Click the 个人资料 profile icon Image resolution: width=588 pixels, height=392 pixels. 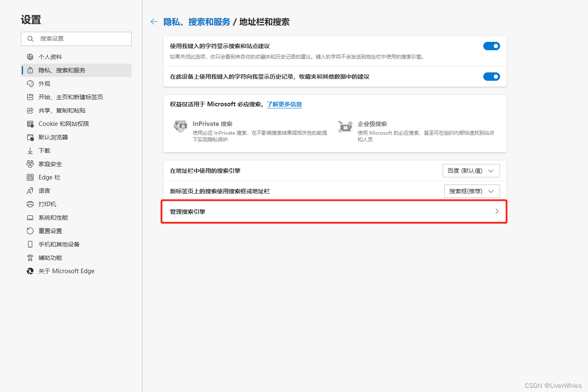click(30, 57)
